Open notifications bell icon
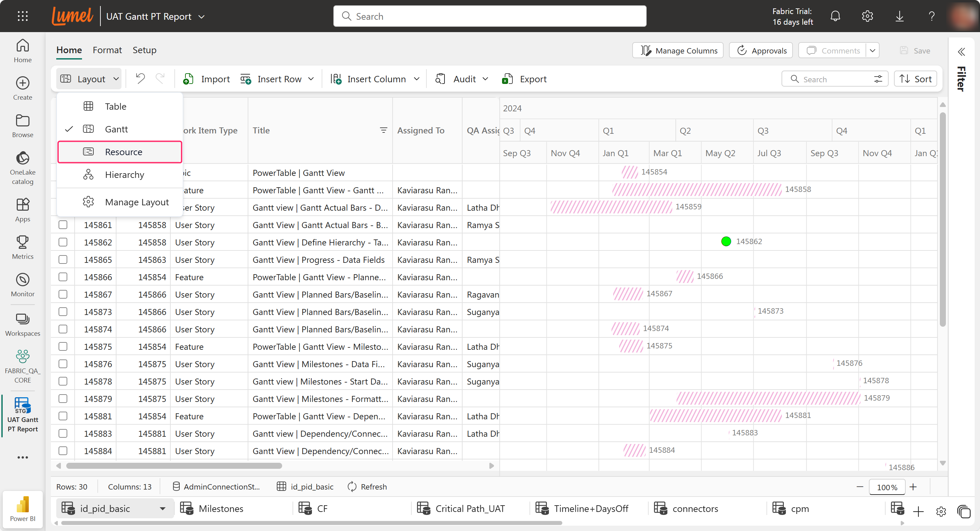980x531 pixels. [835, 16]
